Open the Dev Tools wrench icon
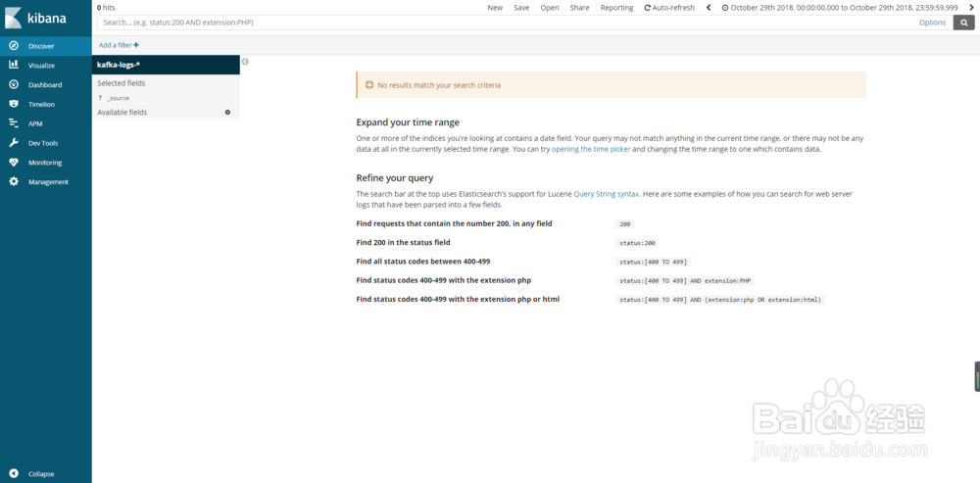 pyautogui.click(x=14, y=143)
